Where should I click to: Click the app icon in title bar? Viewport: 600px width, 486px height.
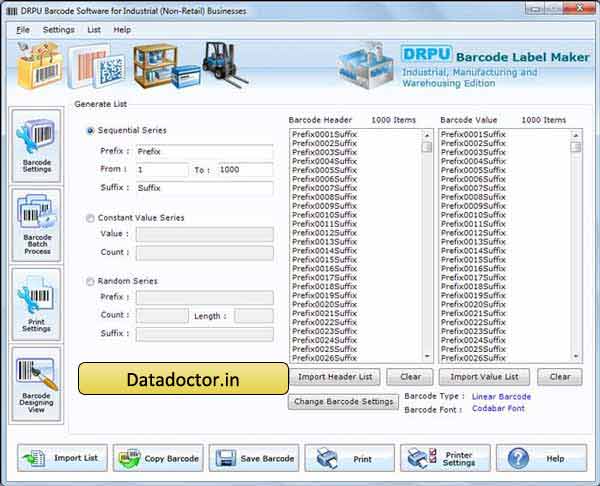coord(12,11)
